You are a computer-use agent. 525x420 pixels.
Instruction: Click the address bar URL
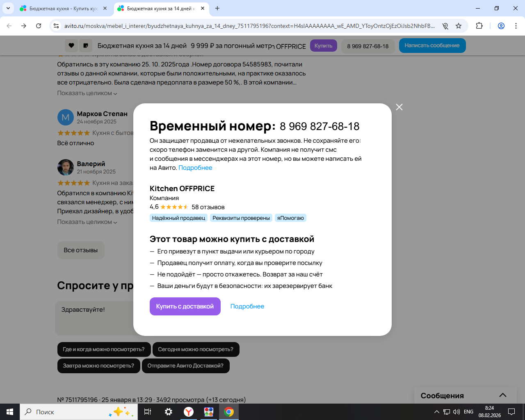(x=249, y=26)
